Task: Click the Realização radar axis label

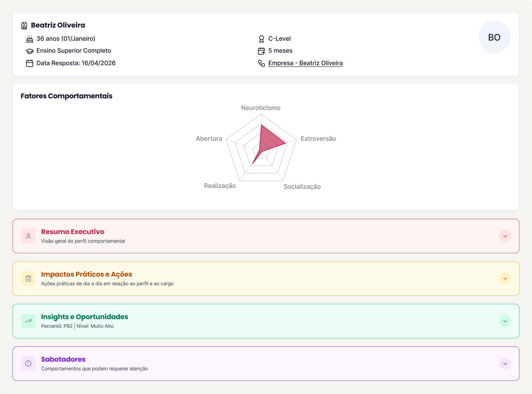Action: [220, 186]
